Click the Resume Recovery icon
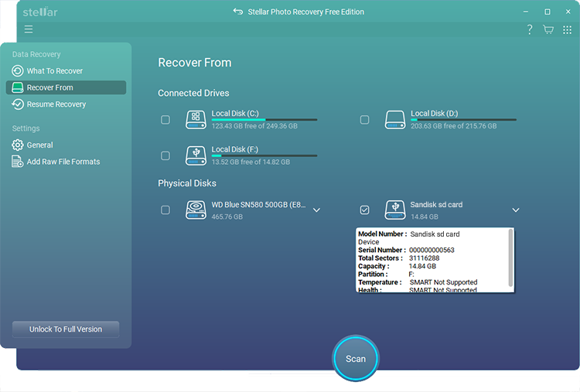 pos(17,104)
